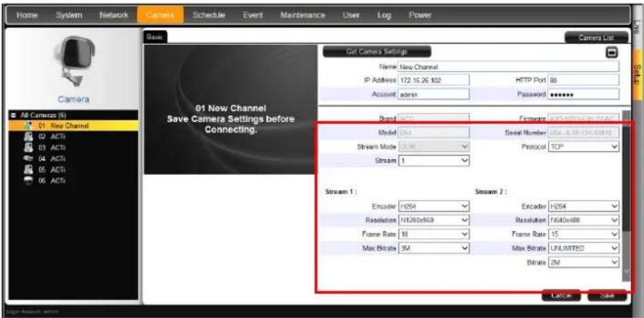
Task: Open Stream 2 Max Bitrate dropdown
Action: [583, 248]
